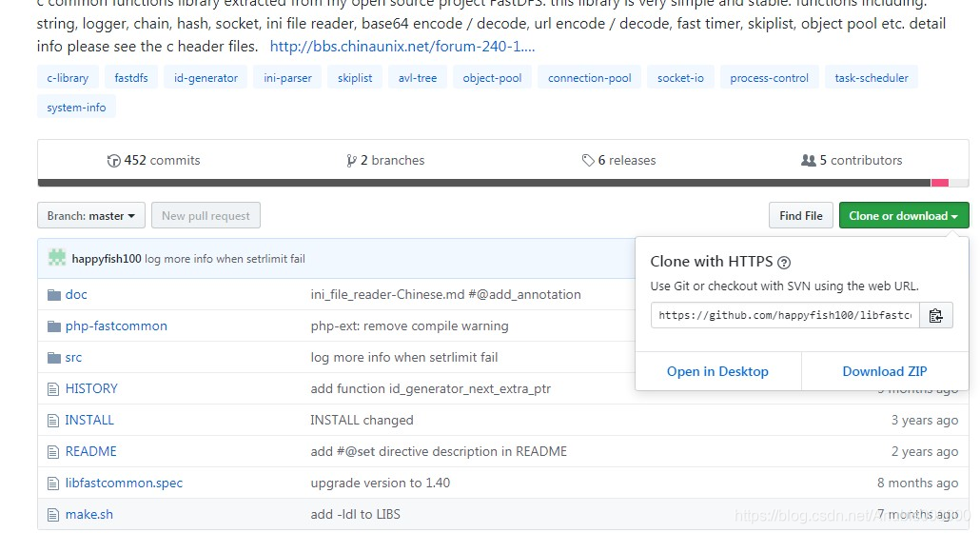Click the branches fork icon

(351, 161)
